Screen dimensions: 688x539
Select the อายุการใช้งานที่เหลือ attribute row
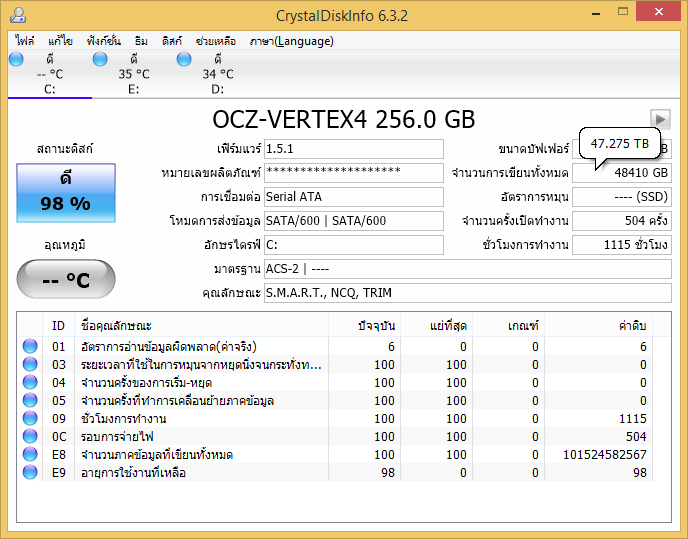coord(335,472)
